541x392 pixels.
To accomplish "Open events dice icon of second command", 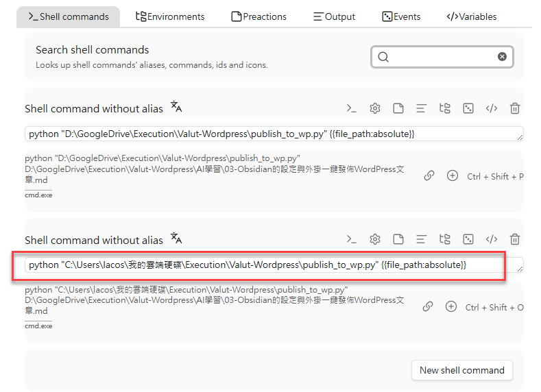I will pos(468,239).
